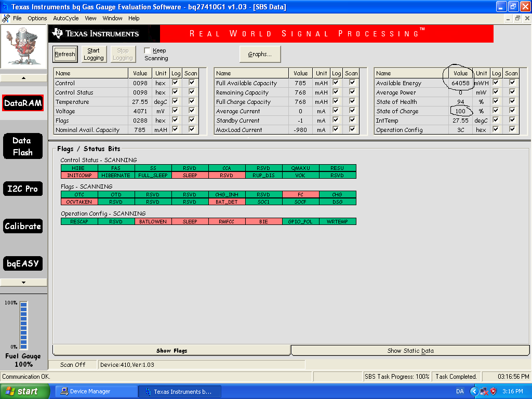Toggle Scan checkbox for Available Energy row
This screenshot has height=399, width=532.
(x=512, y=83)
